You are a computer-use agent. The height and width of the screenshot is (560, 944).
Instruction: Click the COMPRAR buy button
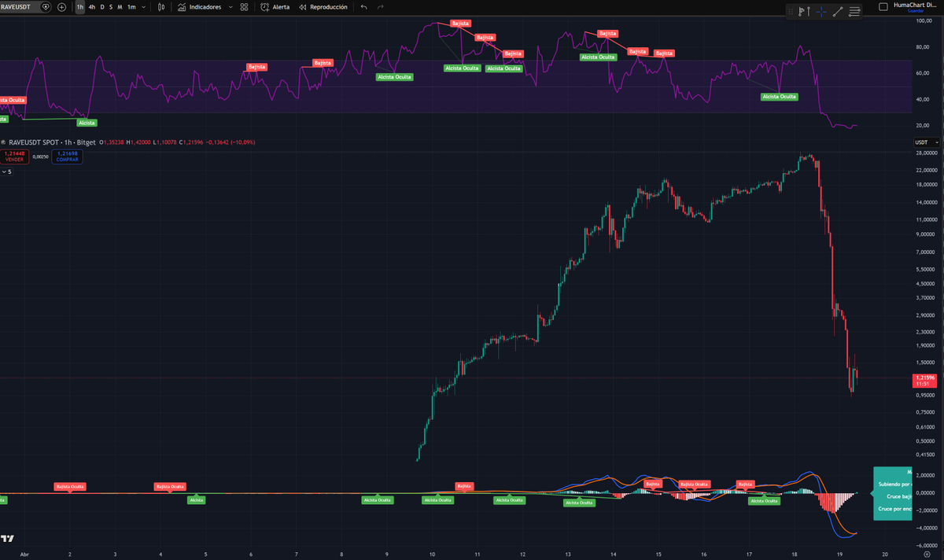point(68,157)
